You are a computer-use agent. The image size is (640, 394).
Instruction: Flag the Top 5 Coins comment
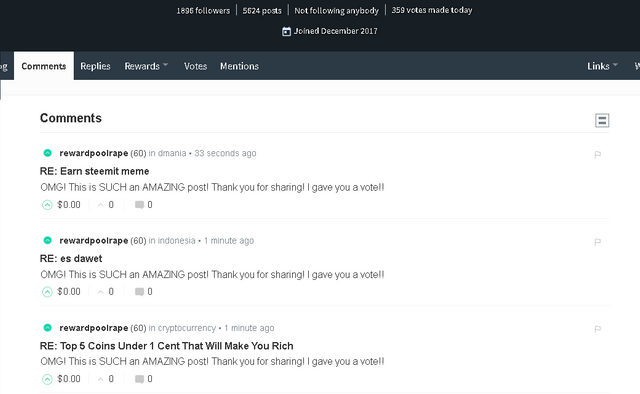pos(598,329)
